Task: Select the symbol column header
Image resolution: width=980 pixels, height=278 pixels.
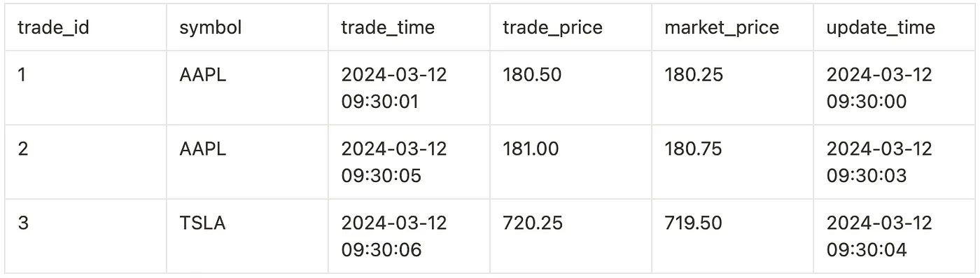Action: [x=247, y=27]
